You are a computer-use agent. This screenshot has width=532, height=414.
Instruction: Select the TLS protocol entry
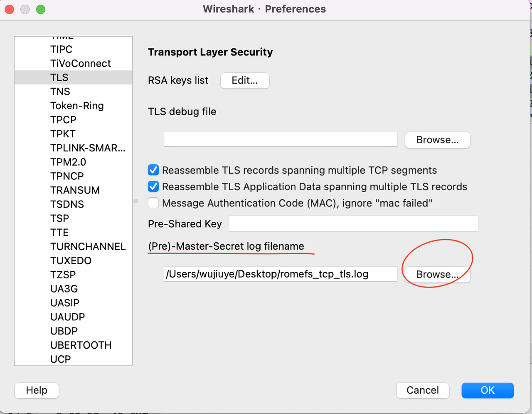point(74,78)
